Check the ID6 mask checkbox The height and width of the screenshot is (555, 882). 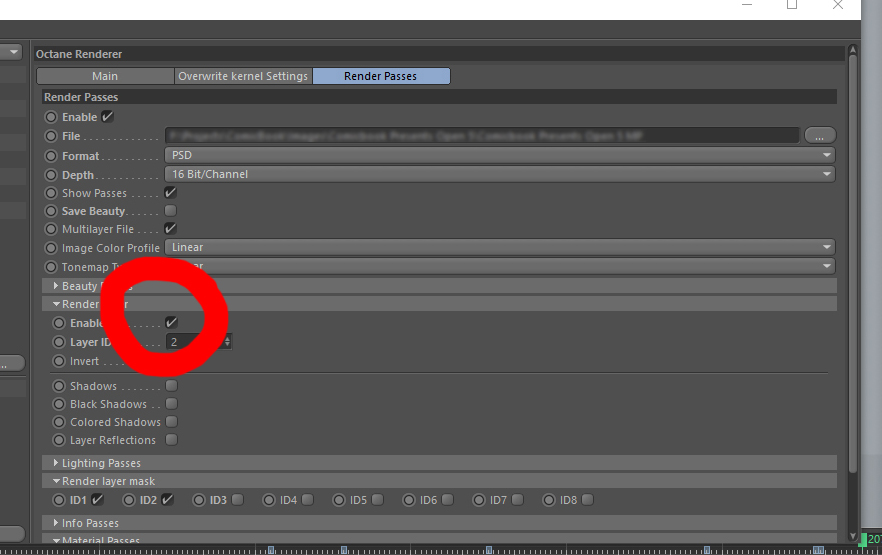pos(448,499)
